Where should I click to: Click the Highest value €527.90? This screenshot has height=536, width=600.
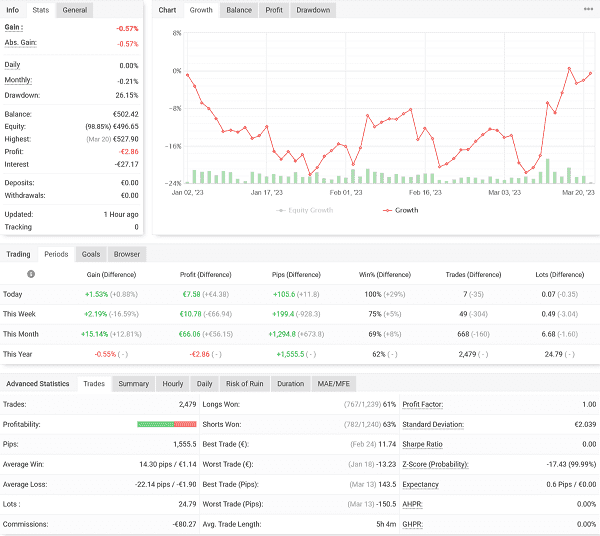[x=126, y=139]
